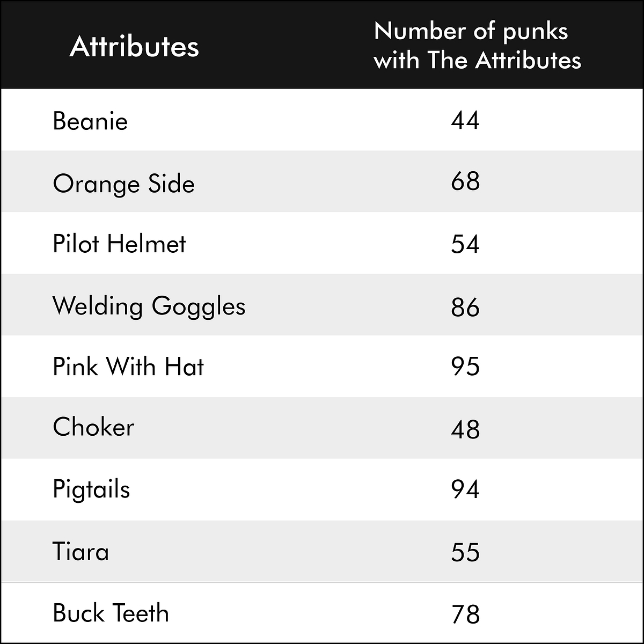The height and width of the screenshot is (644, 644).
Task: Choose the Welding Goggles row label
Action: click(x=149, y=306)
